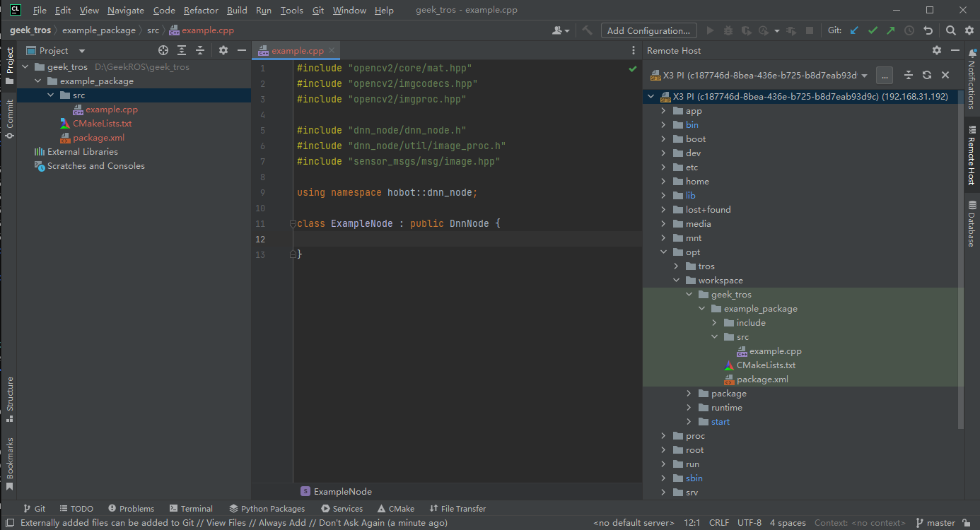980x530 pixels.
Task: Collapse the example_package folder in Project tree
Action: click(38, 81)
